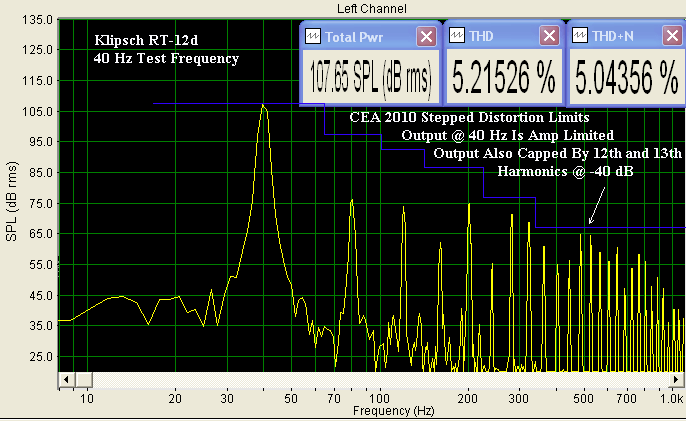Close the Total Pwr readout window
This screenshot has width=686, height=421.
click(426, 36)
